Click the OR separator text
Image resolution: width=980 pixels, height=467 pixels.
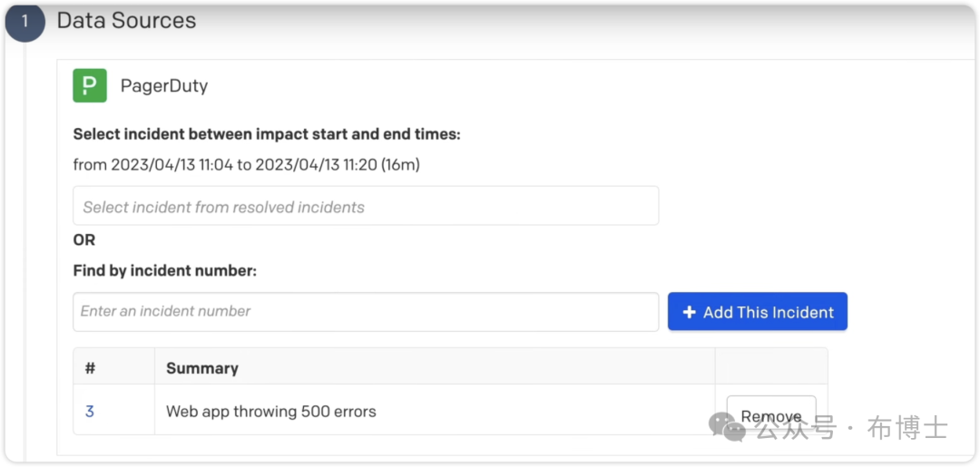click(x=84, y=240)
